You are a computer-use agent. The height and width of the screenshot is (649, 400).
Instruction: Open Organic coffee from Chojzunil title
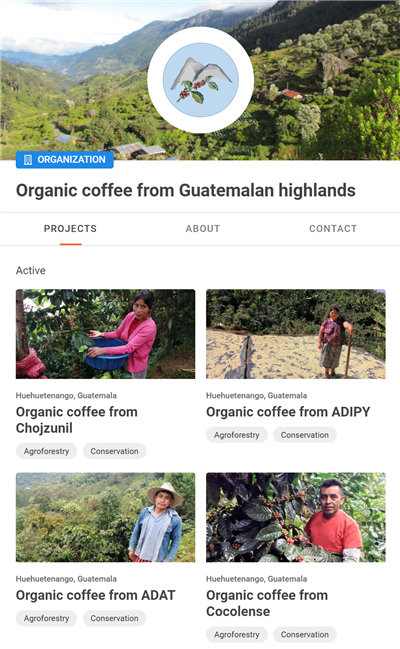(77, 420)
